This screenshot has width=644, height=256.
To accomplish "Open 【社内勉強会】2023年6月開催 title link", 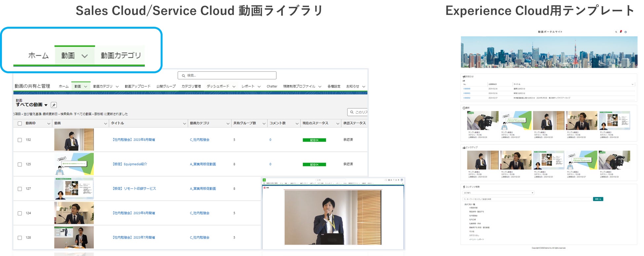I will (134, 213).
